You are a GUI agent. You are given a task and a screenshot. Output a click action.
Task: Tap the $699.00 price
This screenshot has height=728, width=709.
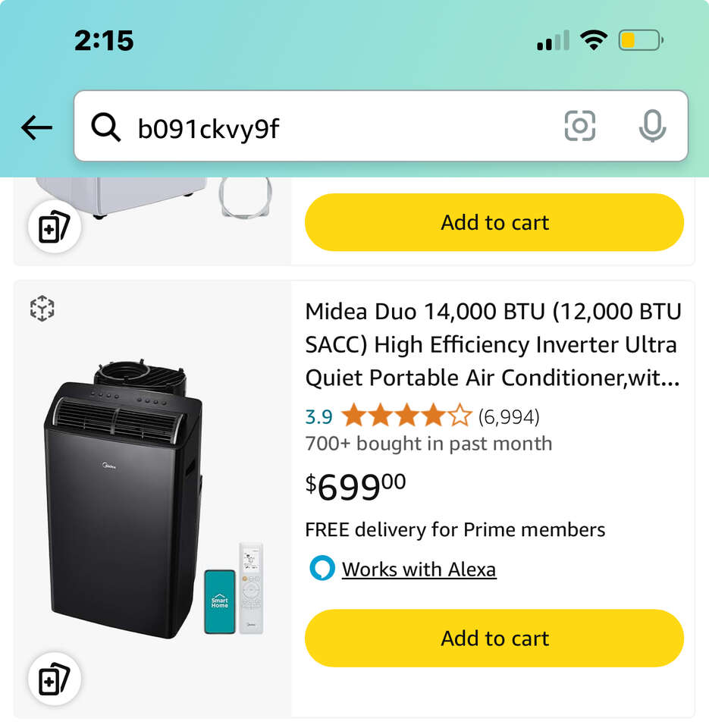[x=356, y=486]
